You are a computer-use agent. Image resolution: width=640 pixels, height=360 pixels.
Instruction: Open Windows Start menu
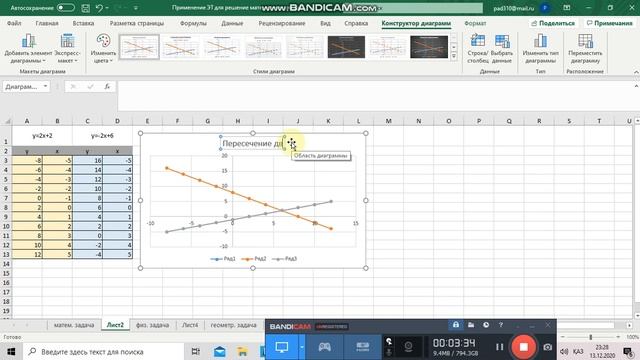click(x=11, y=351)
